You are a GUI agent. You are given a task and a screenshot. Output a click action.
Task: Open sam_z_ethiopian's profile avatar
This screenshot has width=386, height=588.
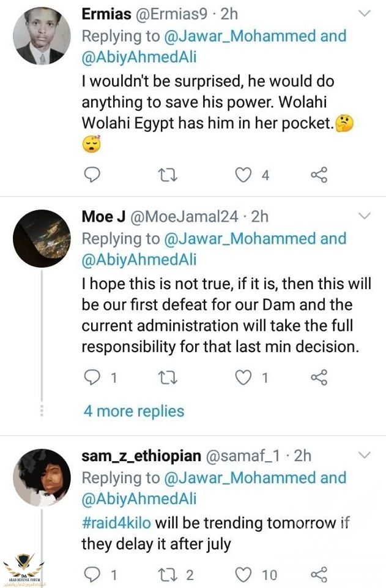point(42,478)
